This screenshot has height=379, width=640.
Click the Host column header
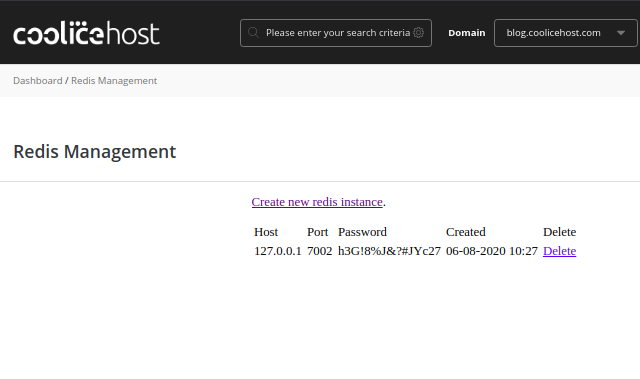(x=266, y=232)
